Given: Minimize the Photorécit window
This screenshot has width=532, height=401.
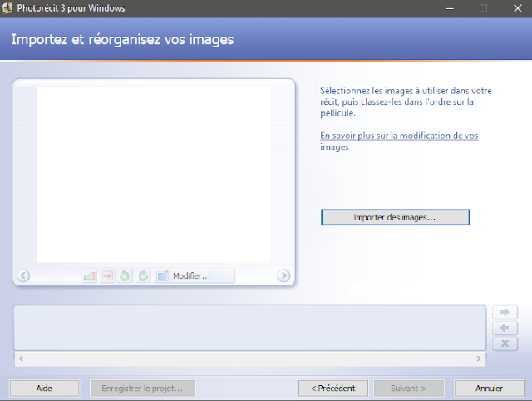Looking at the screenshot, I should (450, 8).
